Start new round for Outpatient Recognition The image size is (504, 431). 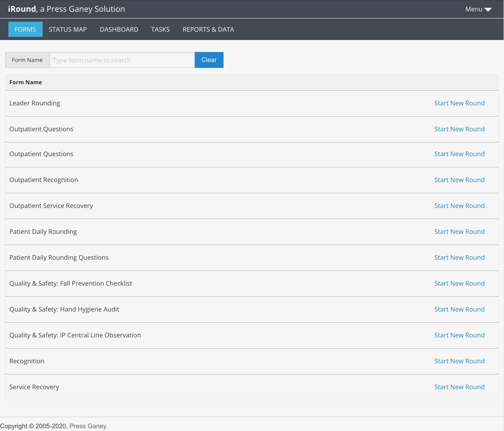[459, 180]
